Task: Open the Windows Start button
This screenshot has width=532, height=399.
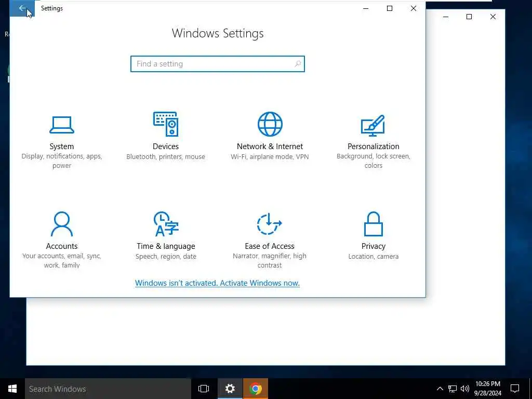Action: 12,389
